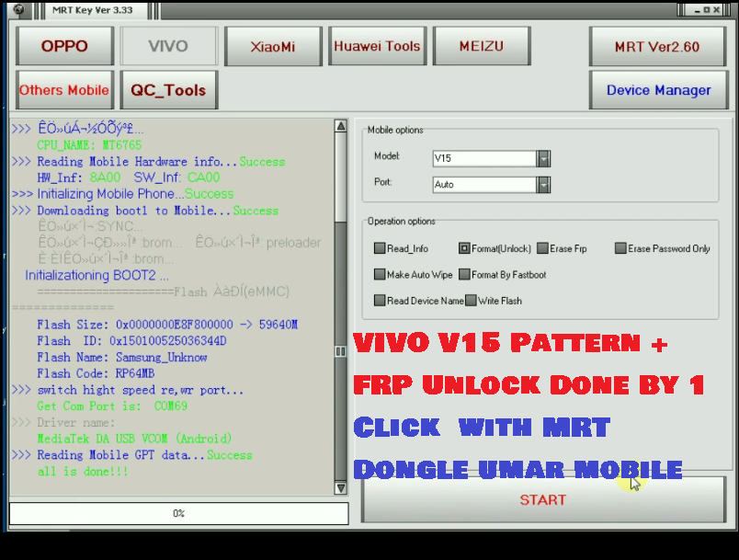Maximize the MRT Key window
The width and height of the screenshot is (739, 560).
pos(707,10)
